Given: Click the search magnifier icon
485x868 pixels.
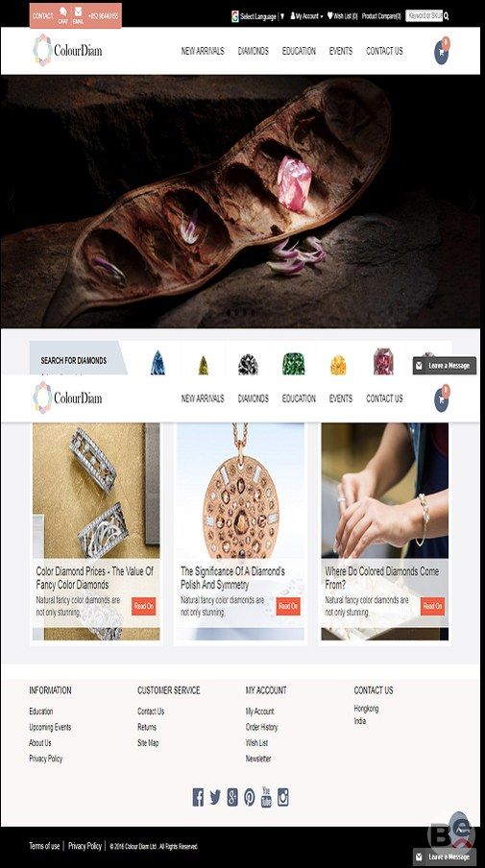Looking at the screenshot, I should (447, 16).
